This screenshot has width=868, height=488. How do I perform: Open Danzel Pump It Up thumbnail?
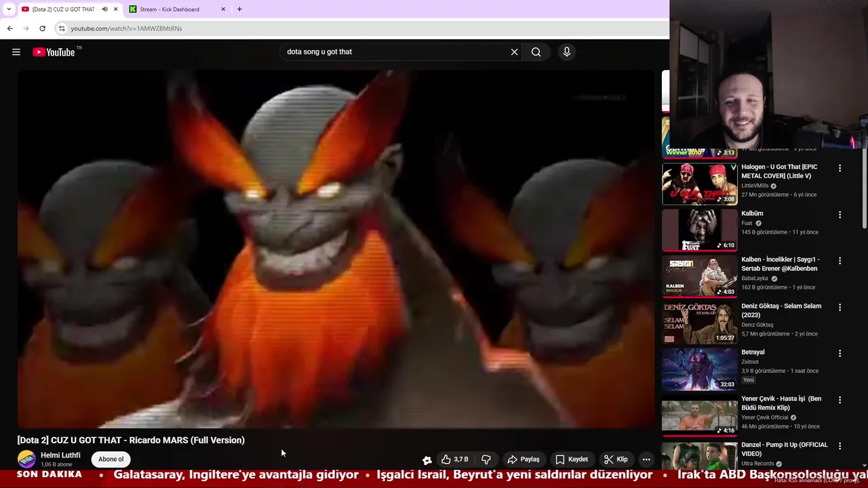click(699, 455)
